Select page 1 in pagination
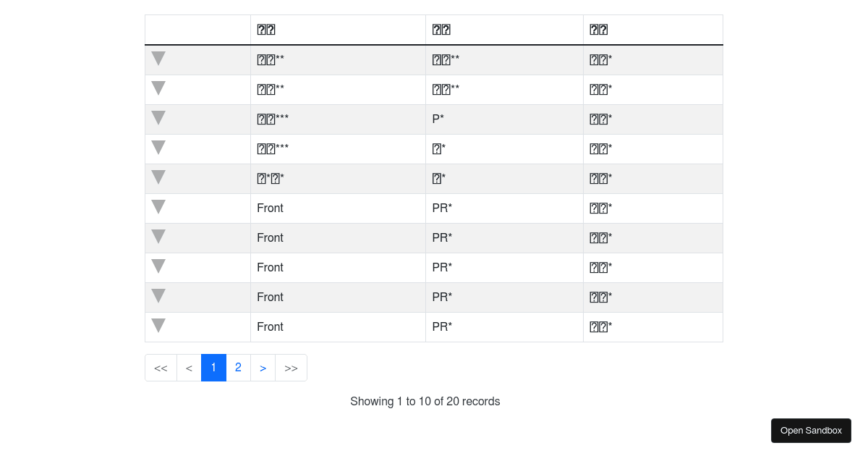Image resolution: width=868 pixels, height=456 pixels. 213,368
